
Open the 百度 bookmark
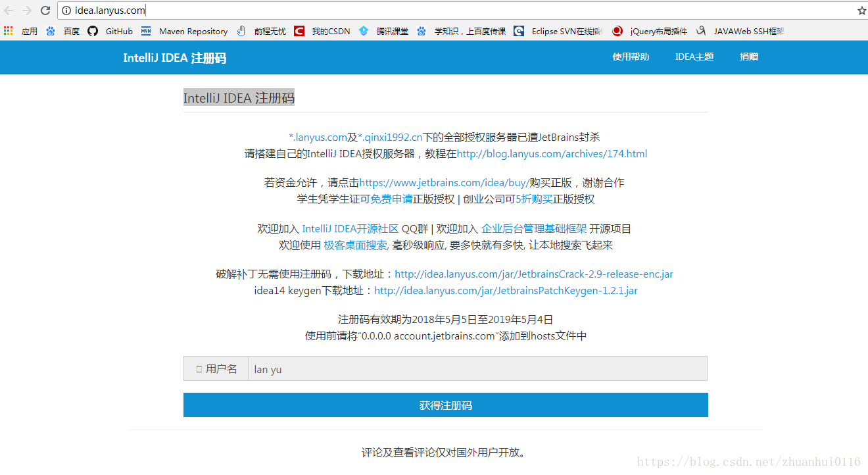(x=63, y=31)
